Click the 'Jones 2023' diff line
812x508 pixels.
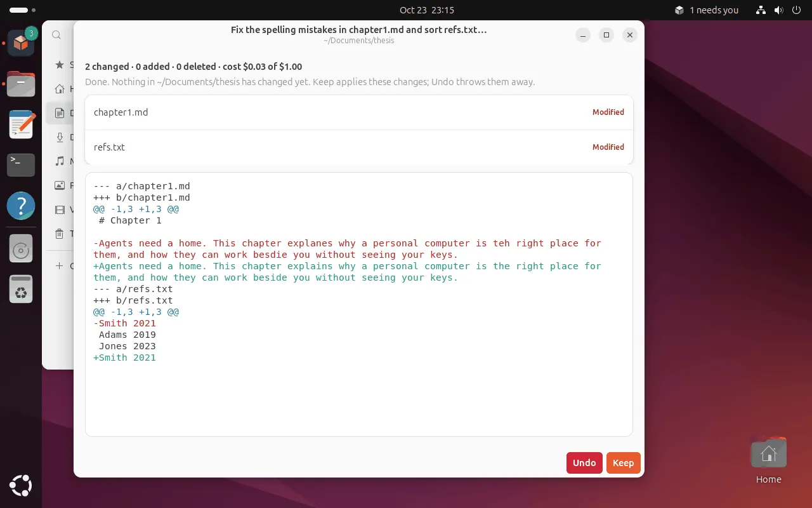128,346
